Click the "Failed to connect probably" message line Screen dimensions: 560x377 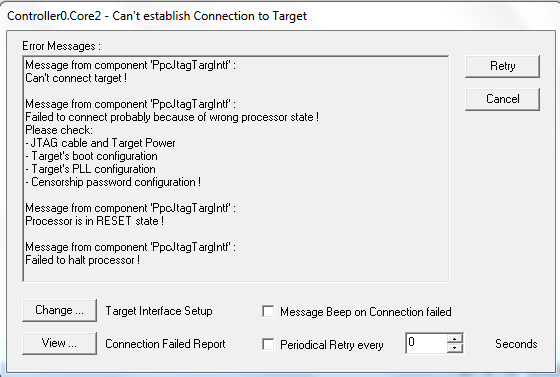(x=172, y=117)
